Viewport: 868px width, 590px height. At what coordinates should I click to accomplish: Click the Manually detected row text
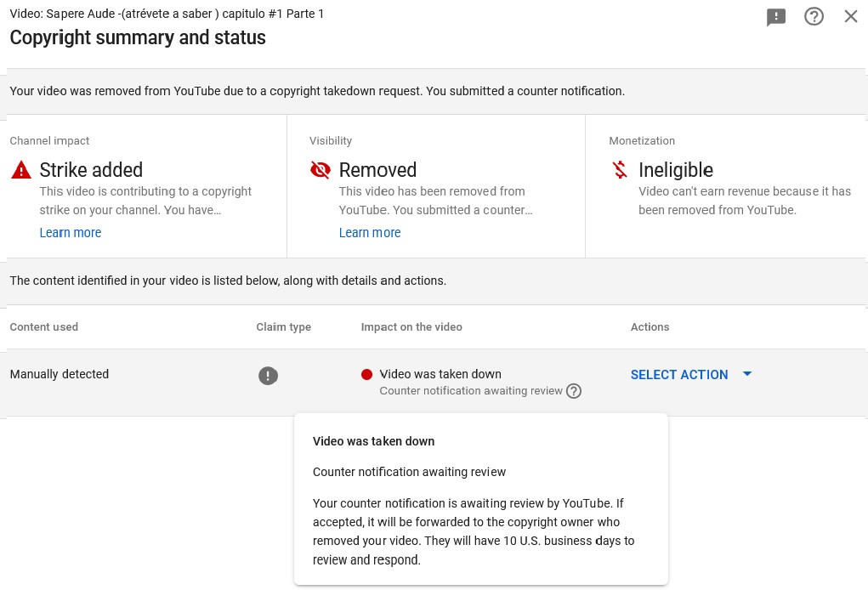(x=60, y=374)
